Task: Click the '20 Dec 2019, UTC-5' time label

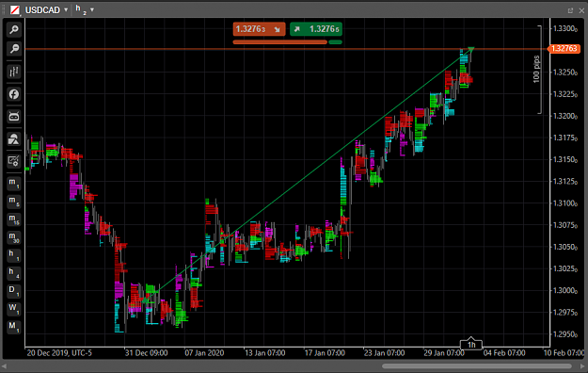Action: (59, 353)
